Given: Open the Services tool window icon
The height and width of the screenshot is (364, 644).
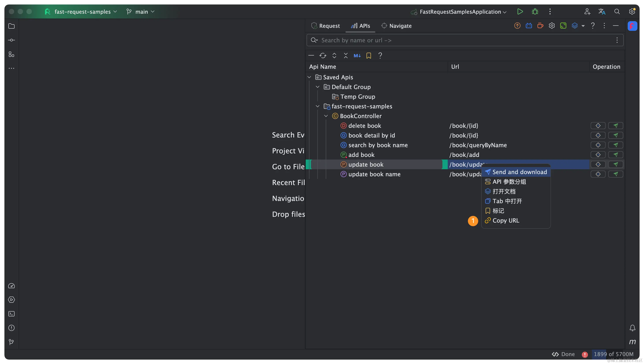Looking at the screenshot, I should [11, 300].
